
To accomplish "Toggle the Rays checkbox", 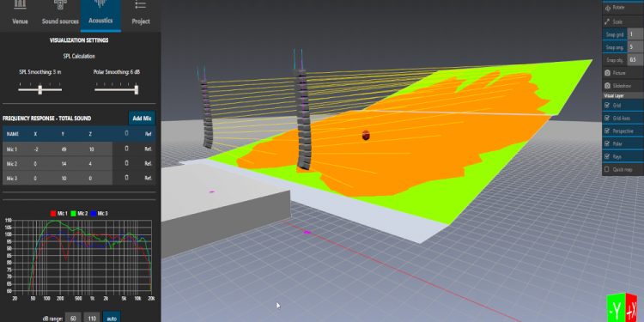I will click(607, 156).
